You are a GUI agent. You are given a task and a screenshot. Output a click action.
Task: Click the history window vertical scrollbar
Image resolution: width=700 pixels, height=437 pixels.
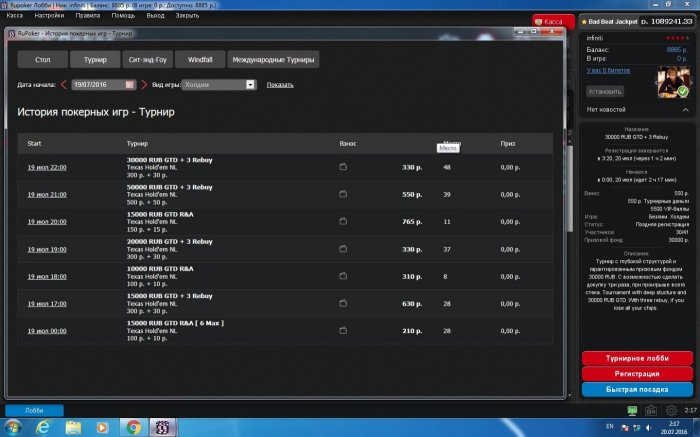click(x=570, y=187)
